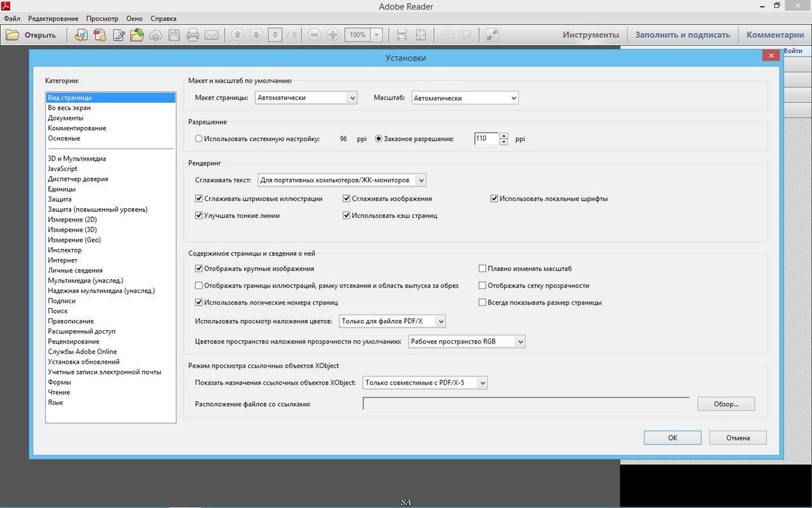Expand the 'Сглаживать текст' dropdown

[341, 180]
